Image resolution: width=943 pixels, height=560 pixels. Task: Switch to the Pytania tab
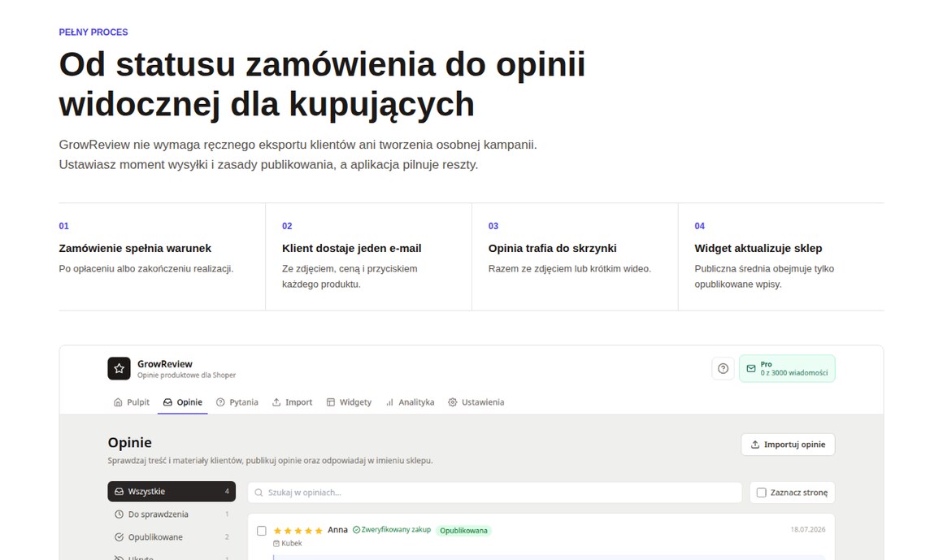[237, 402]
